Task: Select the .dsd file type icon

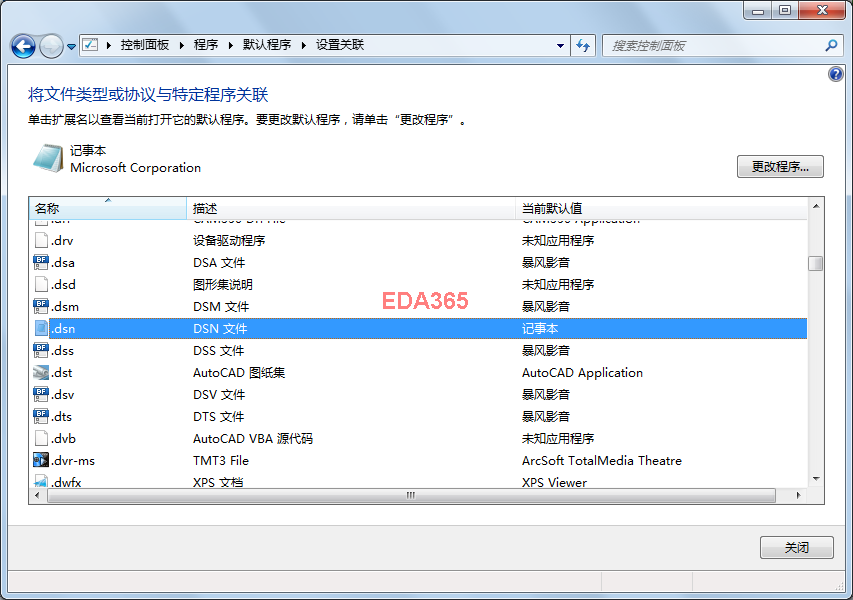Action: coord(41,284)
